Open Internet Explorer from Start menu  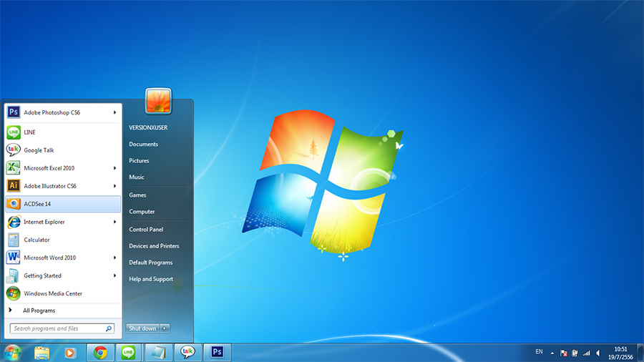(63, 222)
